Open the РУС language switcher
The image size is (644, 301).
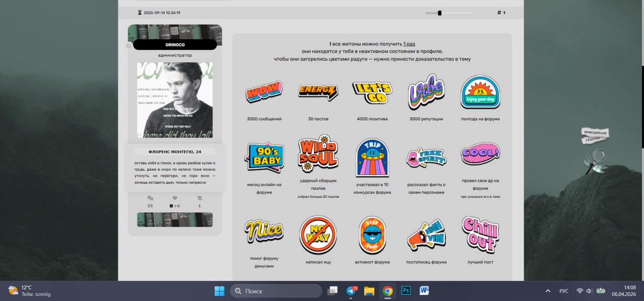coord(564,291)
